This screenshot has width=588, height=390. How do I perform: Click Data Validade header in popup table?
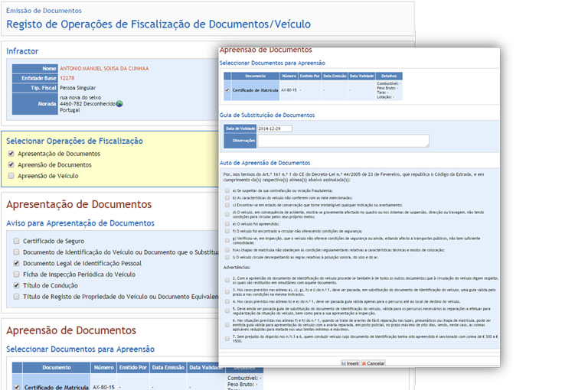pos(361,76)
